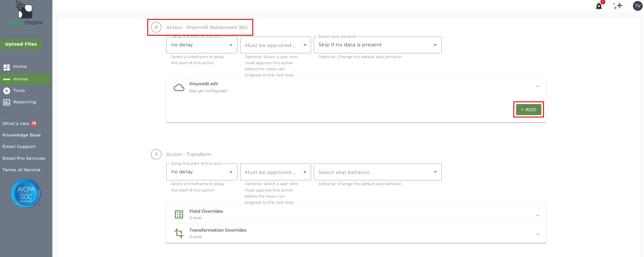Click the Field Overrides list icon

(179, 214)
